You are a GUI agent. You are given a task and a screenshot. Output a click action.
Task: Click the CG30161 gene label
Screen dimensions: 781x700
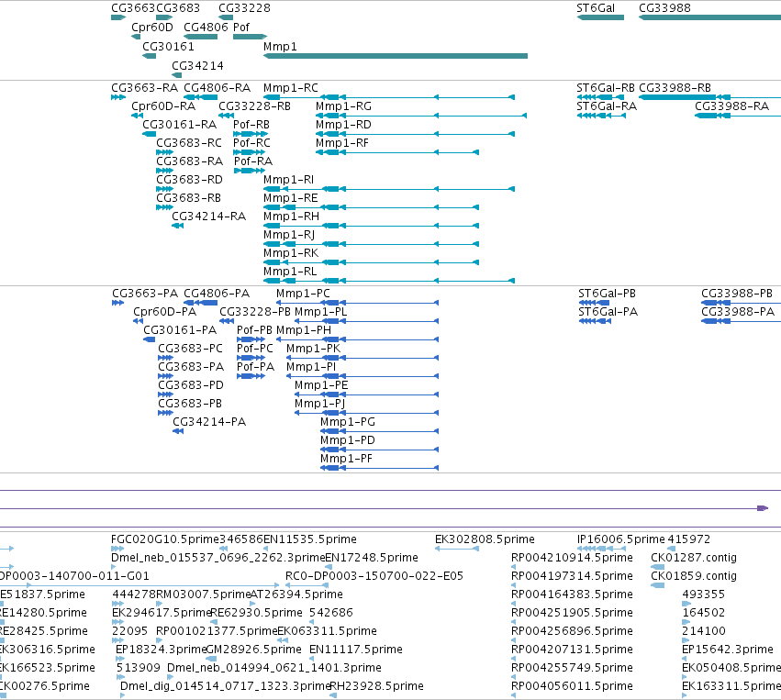168,46
